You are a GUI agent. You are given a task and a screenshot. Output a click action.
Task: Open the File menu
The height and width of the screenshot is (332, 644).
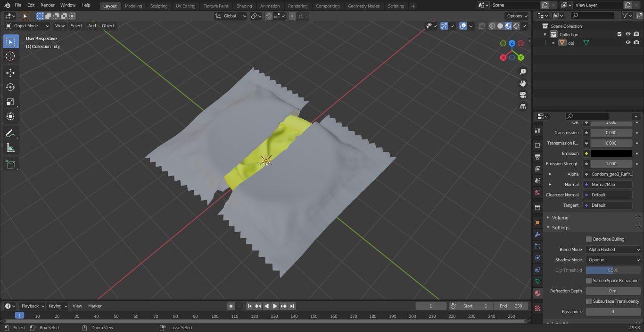tap(18, 5)
